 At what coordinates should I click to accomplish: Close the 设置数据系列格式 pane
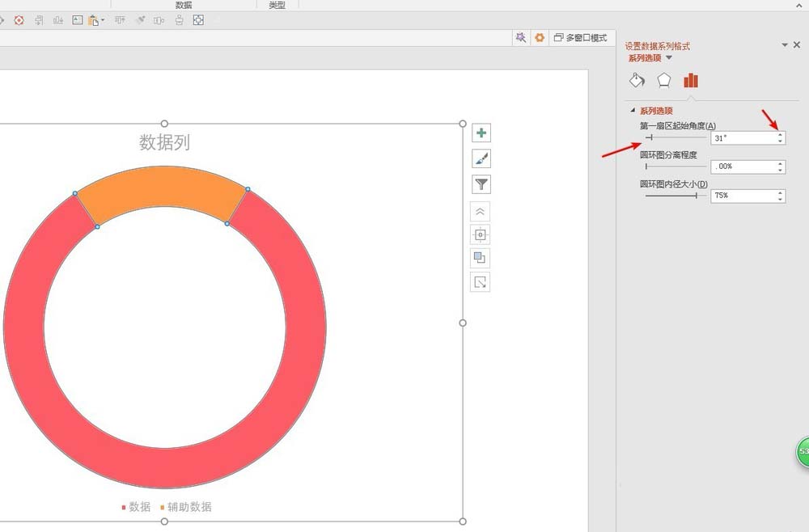(x=797, y=45)
